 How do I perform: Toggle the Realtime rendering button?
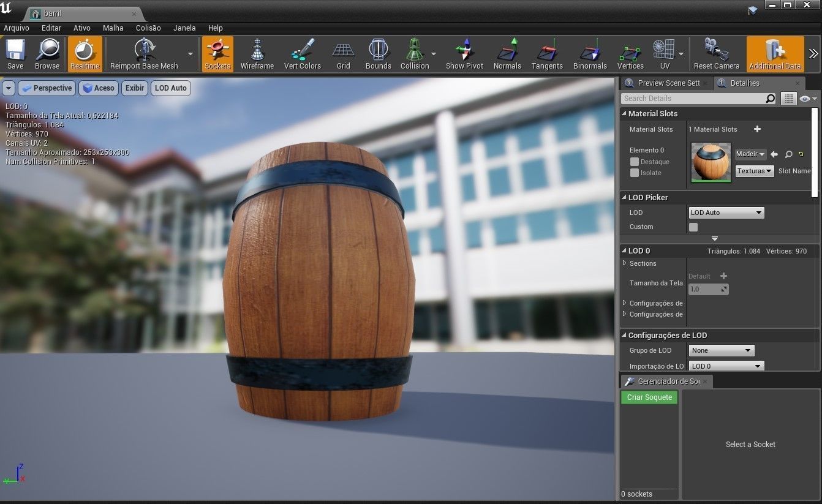click(x=85, y=54)
